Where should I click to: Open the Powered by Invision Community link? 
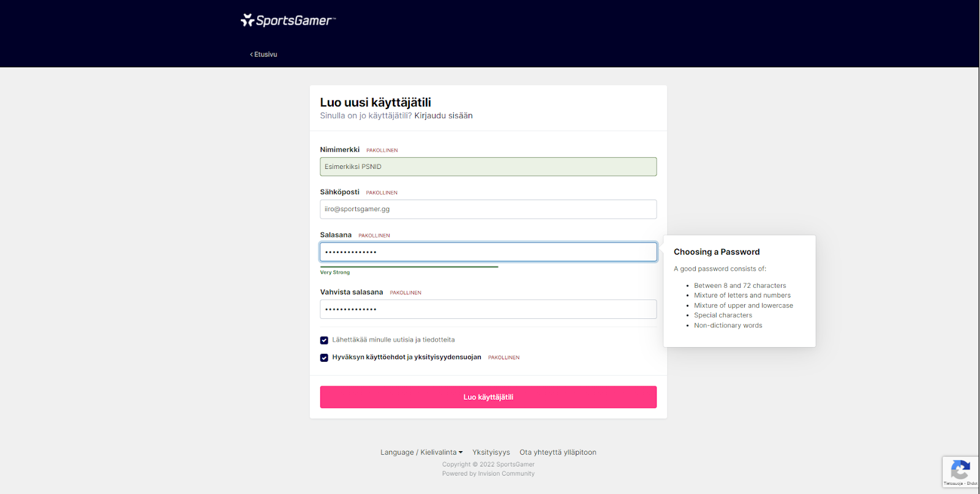[x=488, y=474]
